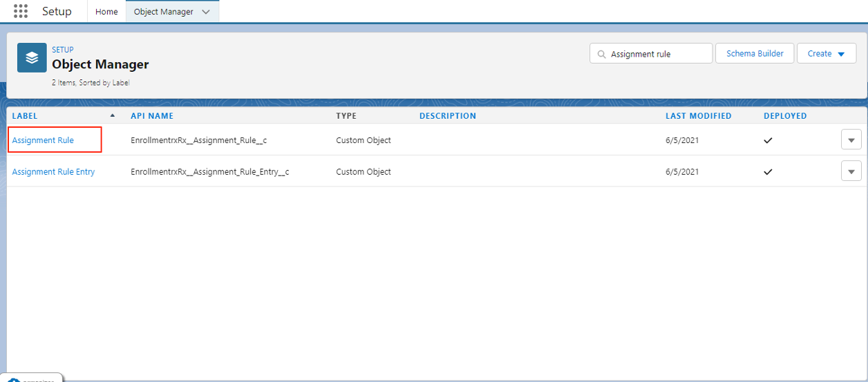Click Deployed checkmark in Assignment Rule Entry row
The width and height of the screenshot is (868, 382).
pos(768,172)
